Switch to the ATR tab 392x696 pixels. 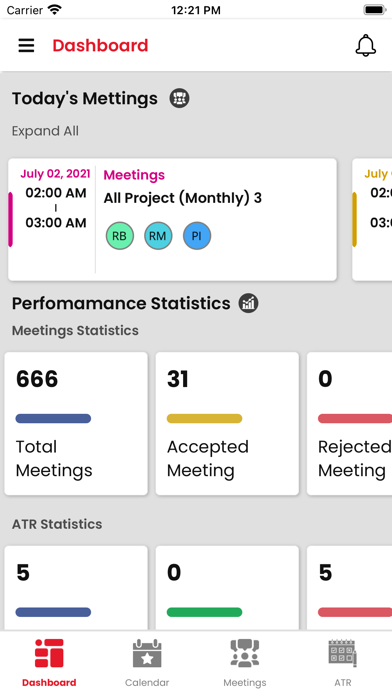[x=343, y=663]
